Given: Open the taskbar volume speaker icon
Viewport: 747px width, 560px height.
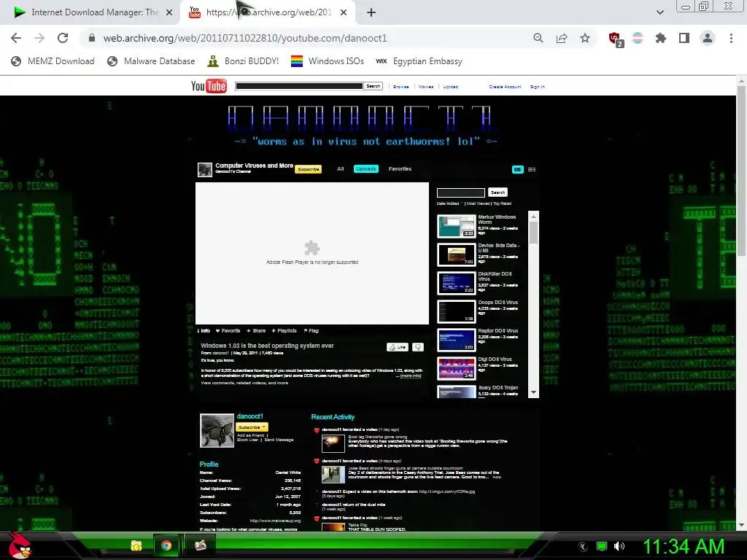Looking at the screenshot, I should [619, 546].
